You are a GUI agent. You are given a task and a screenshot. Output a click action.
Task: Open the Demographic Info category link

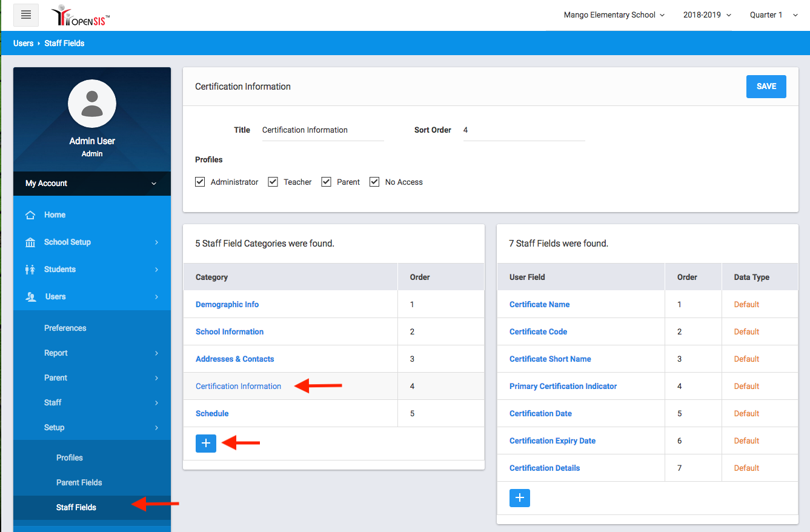point(227,305)
